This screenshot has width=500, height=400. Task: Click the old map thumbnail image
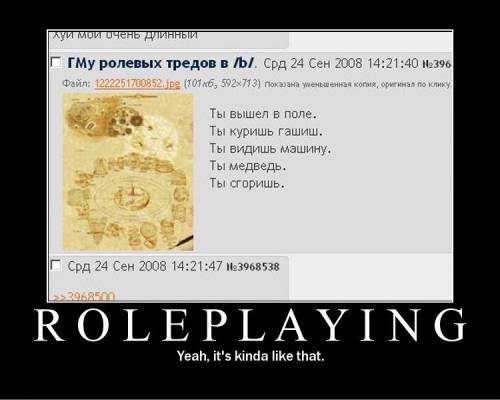(x=128, y=172)
